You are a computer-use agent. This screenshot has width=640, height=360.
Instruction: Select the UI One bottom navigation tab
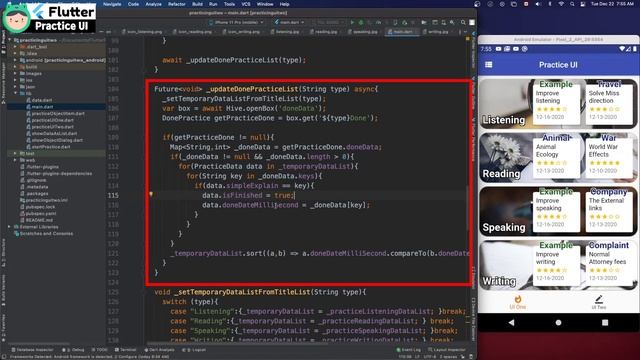click(518, 302)
